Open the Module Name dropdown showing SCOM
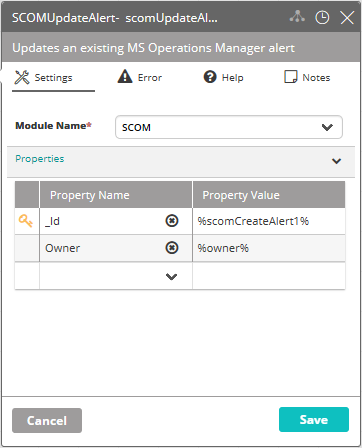The height and width of the screenshot is (448, 362). coord(229,127)
